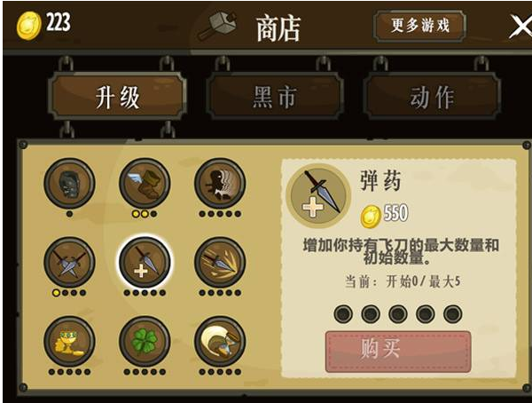Select the dagger plus ammo upgrade
Screen dimensions: 532x403
(145, 263)
